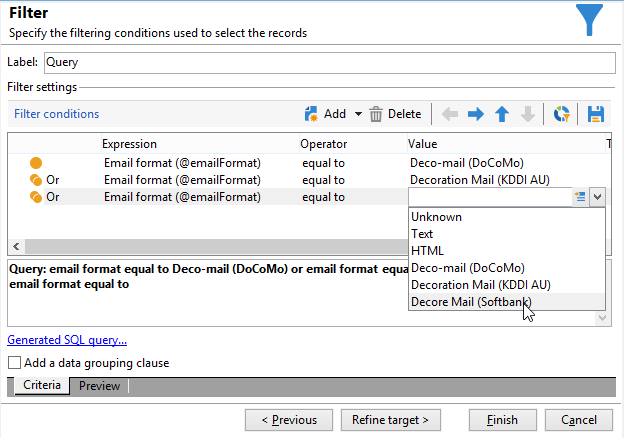Screen dimensions: 624x438
Task: Select Decore Mail (Softbank) from the list
Action: (471, 301)
